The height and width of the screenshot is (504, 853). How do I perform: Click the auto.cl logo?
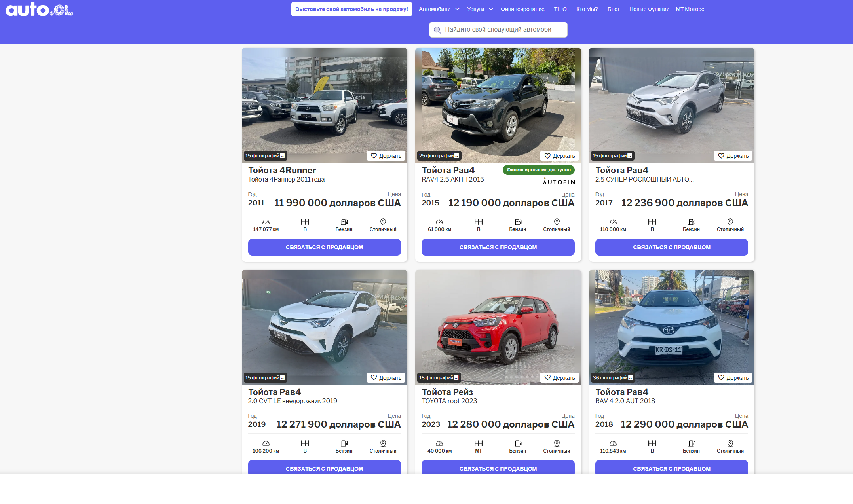pyautogui.click(x=39, y=9)
